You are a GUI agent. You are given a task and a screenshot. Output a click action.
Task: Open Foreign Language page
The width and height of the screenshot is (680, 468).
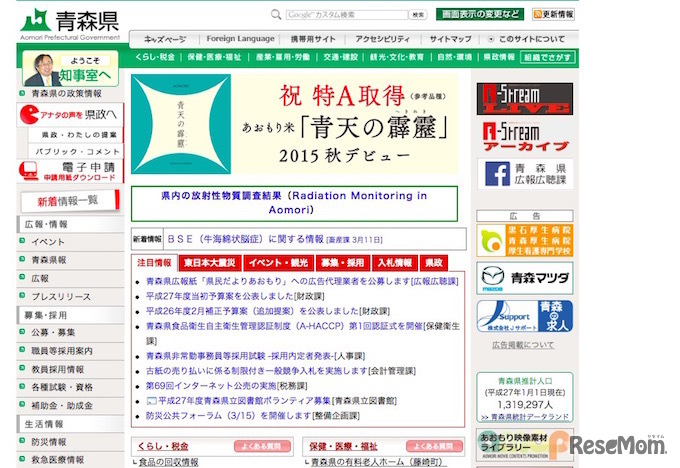pos(240,39)
